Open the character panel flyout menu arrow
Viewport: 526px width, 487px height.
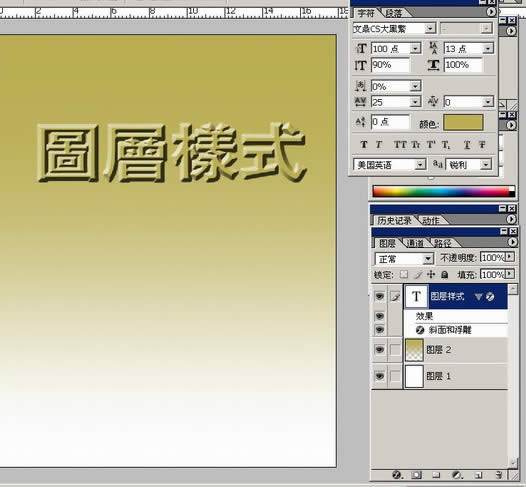pyautogui.click(x=491, y=12)
